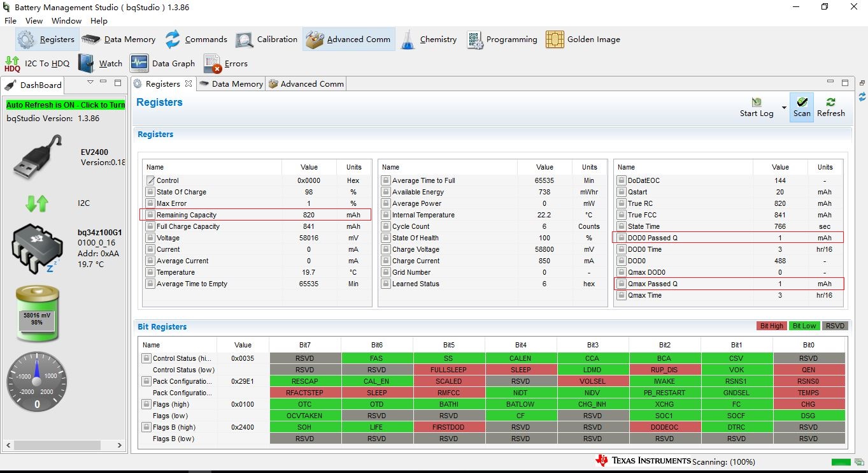
Task: Click the Voltage value 58016
Action: click(309, 238)
